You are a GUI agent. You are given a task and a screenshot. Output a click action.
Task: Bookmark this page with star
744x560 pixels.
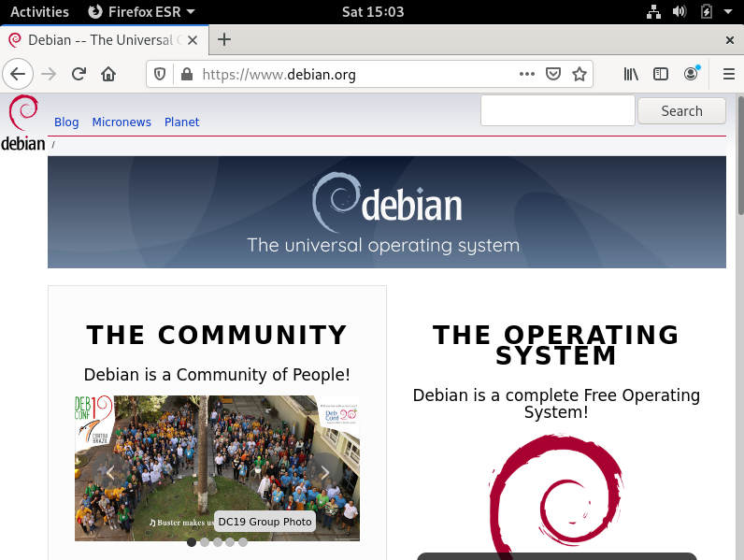tap(579, 74)
